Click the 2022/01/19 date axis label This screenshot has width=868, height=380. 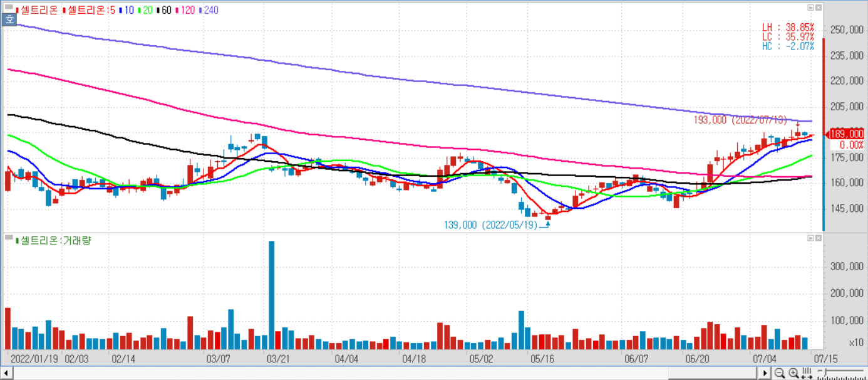(35, 359)
